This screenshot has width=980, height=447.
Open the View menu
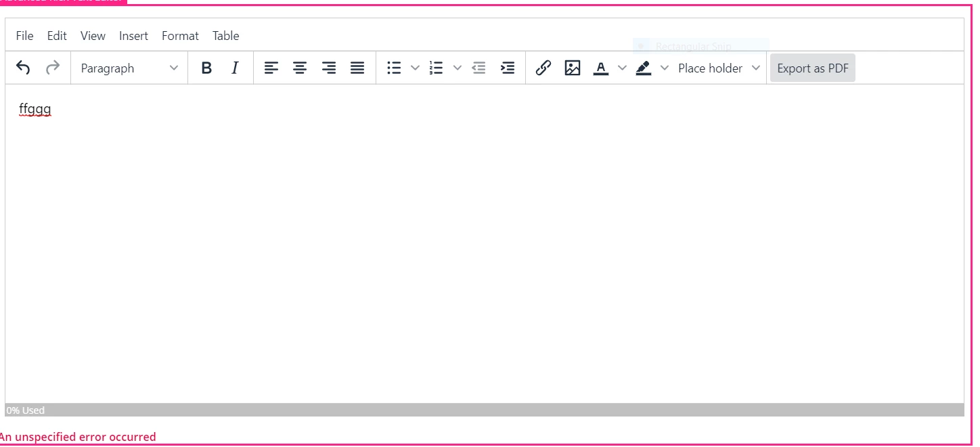pyautogui.click(x=93, y=36)
